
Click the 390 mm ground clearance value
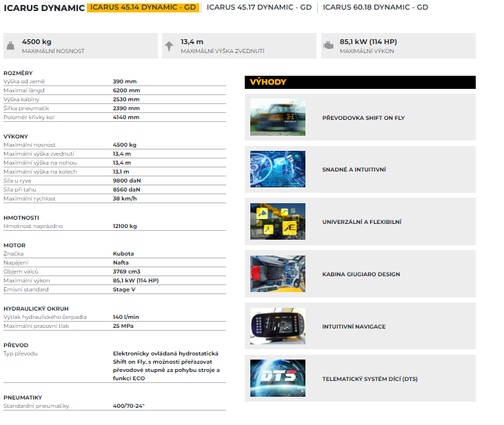point(125,81)
